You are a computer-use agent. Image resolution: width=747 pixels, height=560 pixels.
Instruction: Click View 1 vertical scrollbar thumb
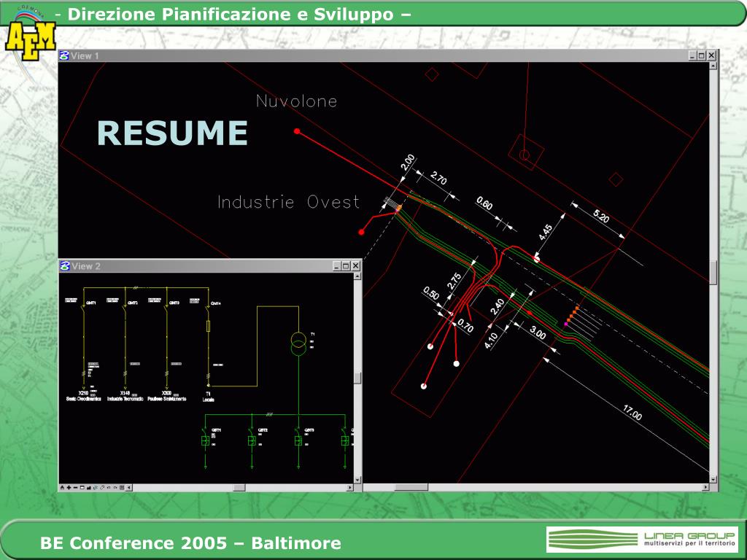tap(713, 273)
